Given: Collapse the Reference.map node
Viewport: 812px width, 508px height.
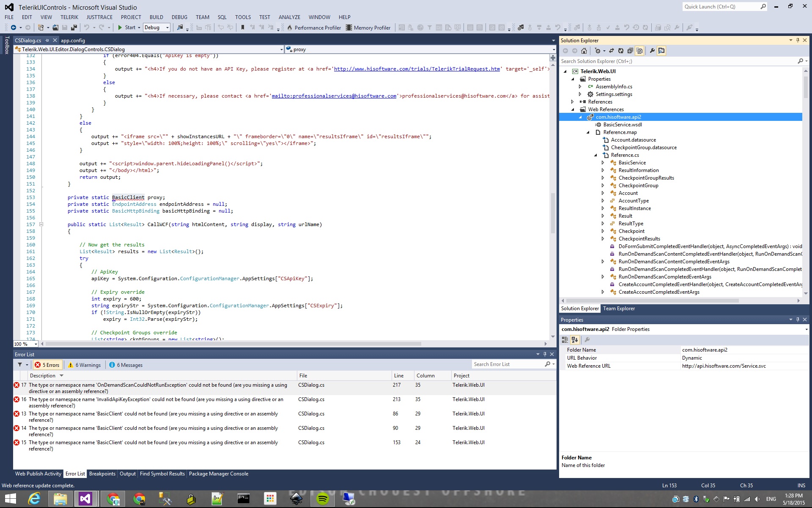Looking at the screenshot, I should [588, 132].
